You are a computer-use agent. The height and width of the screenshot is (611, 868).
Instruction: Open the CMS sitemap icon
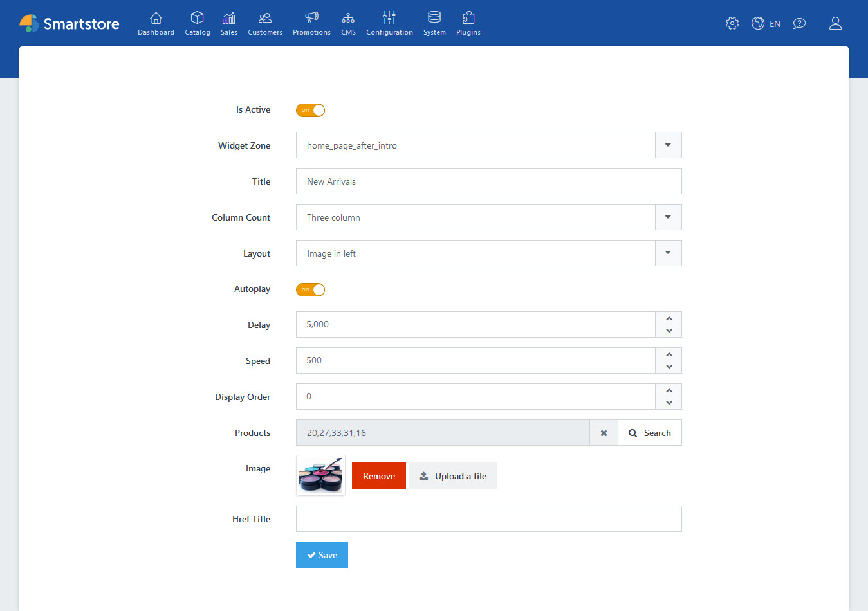point(348,18)
